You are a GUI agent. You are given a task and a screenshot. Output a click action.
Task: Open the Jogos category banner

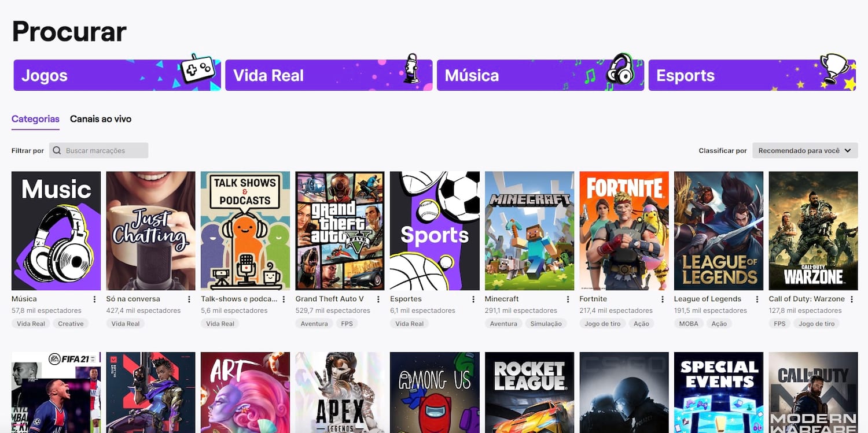click(117, 75)
